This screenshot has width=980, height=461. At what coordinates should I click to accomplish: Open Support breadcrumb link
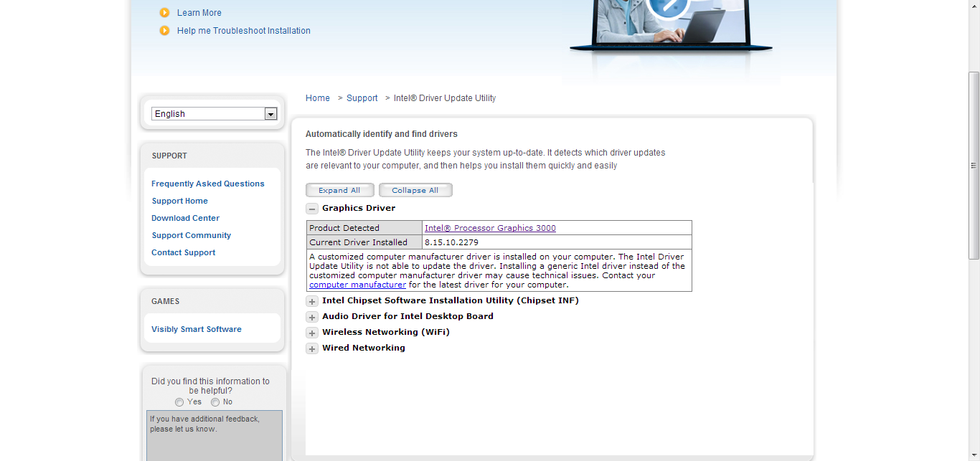click(x=362, y=98)
